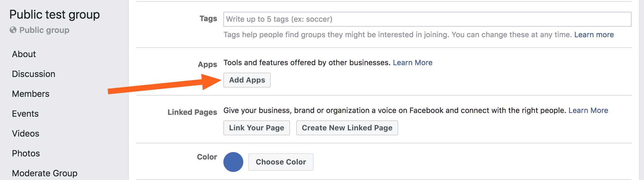The height and width of the screenshot is (180, 644).
Task: Open Learn more link for Tags
Action: (x=594, y=35)
